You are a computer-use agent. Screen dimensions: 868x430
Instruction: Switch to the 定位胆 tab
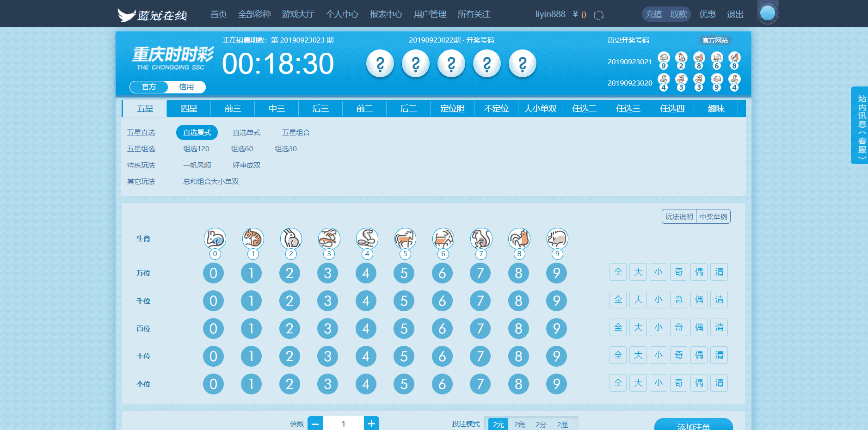452,109
